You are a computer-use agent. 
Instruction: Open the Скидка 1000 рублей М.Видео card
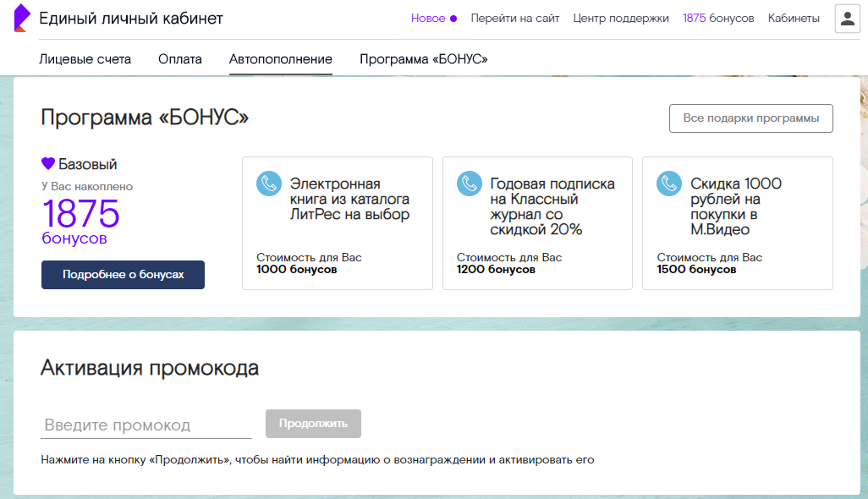point(738,223)
